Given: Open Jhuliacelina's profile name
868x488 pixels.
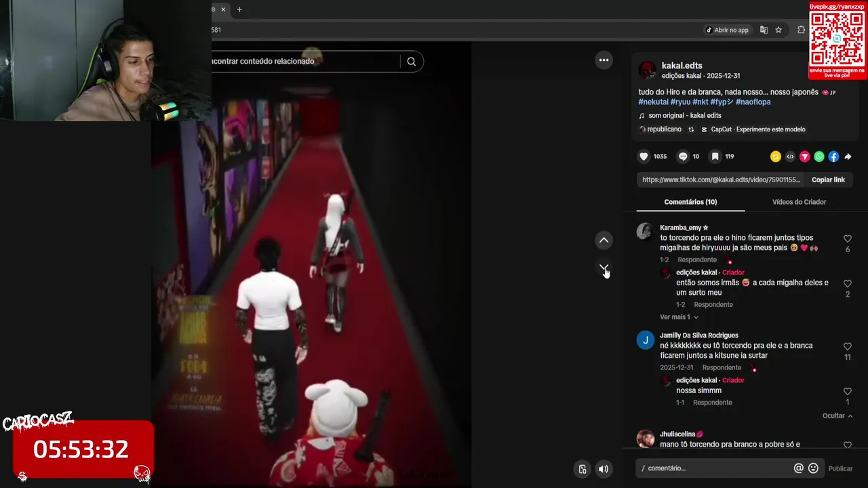Looking at the screenshot, I should 681,434.
